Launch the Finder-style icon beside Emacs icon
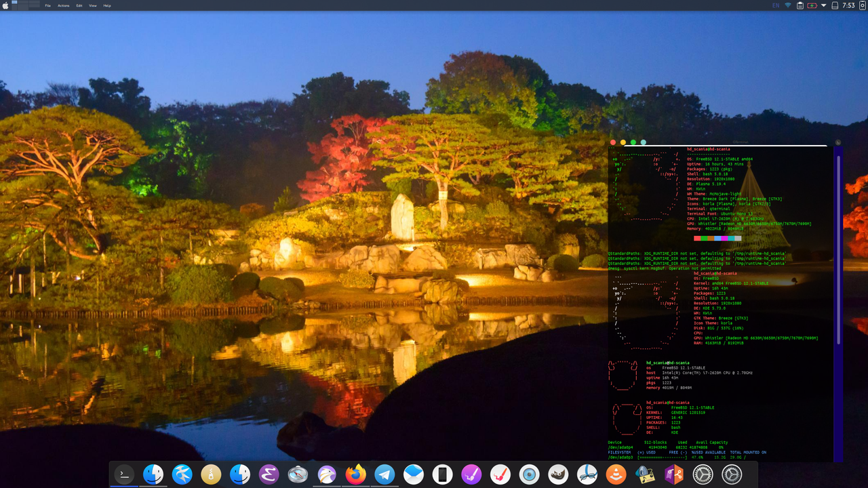The height and width of the screenshot is (488, 868). point(240,474)
